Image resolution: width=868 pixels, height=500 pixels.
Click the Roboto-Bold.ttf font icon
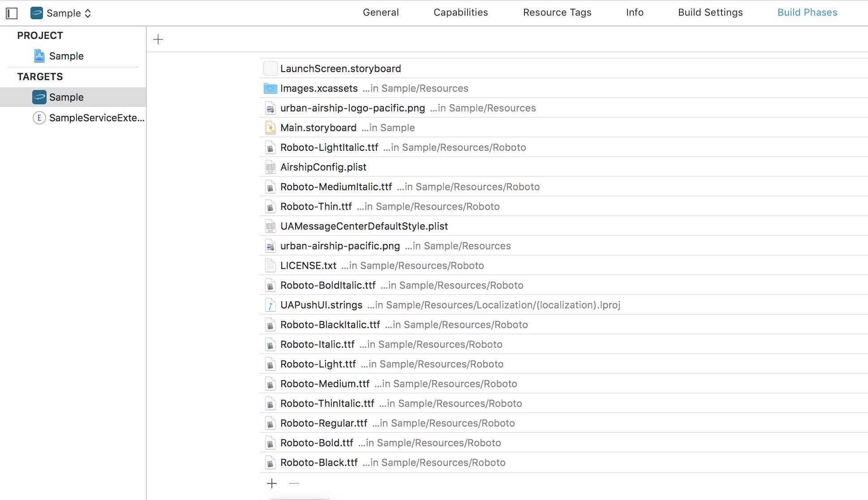pos(270,443)
